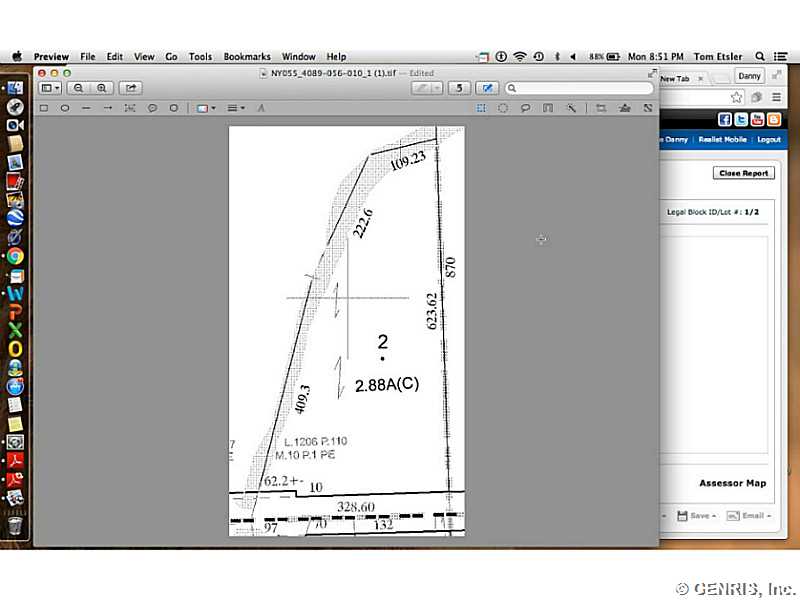The height and width of the screenshot is (600, 800).
Task: Click the Facebook icon in browser page
Action: pos(725,120)
